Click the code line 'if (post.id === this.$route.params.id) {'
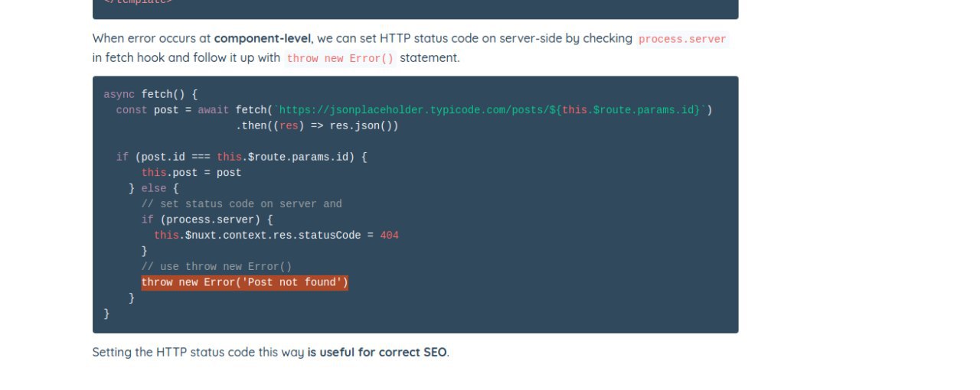 [242, 158]
